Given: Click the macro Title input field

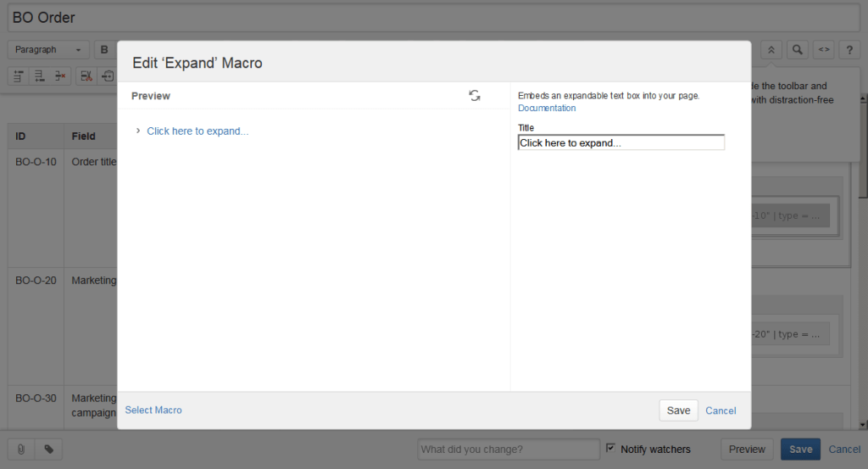Looking at the screenshot, I should pyautogui.click(x=620, y=143).
